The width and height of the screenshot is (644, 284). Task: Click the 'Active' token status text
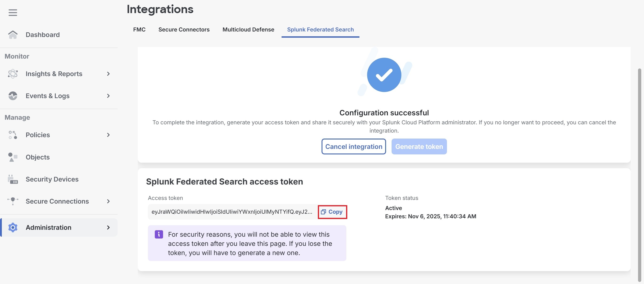click(393, 208)
